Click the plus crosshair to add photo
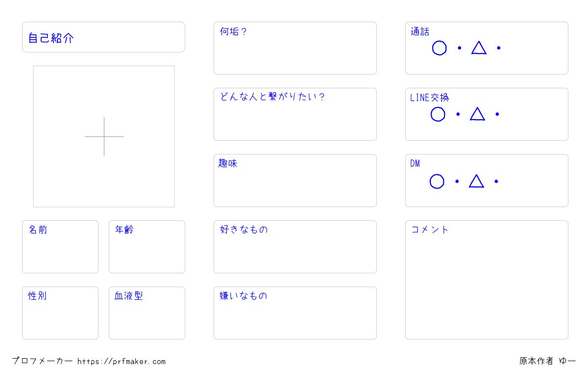This screenshot has height=368, width=588. tap(104, 136)
